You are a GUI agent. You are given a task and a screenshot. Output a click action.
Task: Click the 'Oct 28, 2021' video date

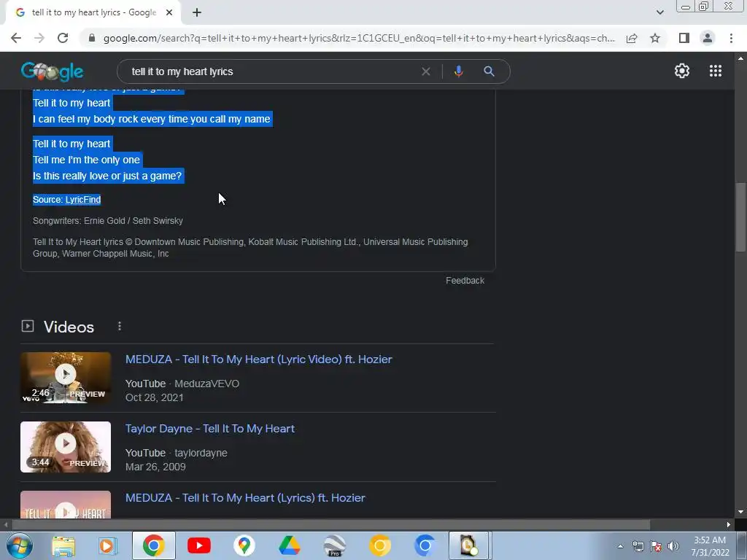[155, 397]
